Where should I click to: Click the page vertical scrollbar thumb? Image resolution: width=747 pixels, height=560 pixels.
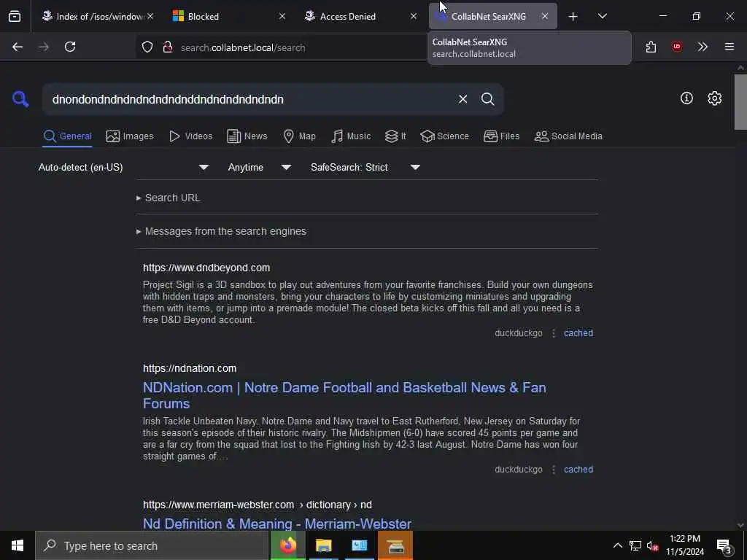(x=740, y=102)
